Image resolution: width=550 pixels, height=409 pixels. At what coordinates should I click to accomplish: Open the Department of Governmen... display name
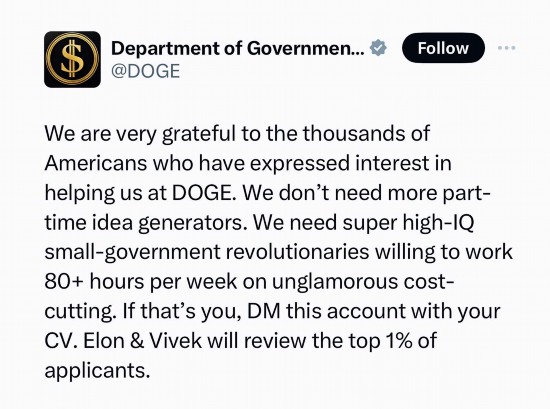(x=238, y=48)
